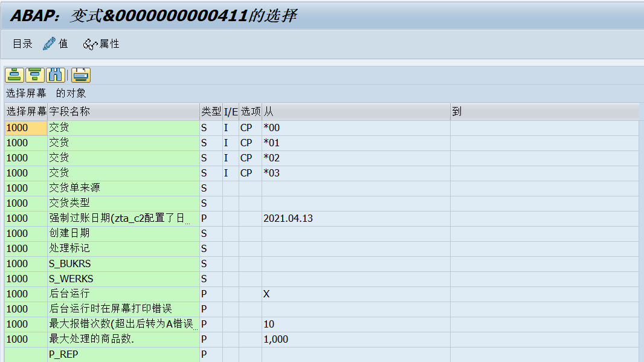Click the 强制过账日期 field name
Screen dimensions: 644x362
tap(119, 218)
